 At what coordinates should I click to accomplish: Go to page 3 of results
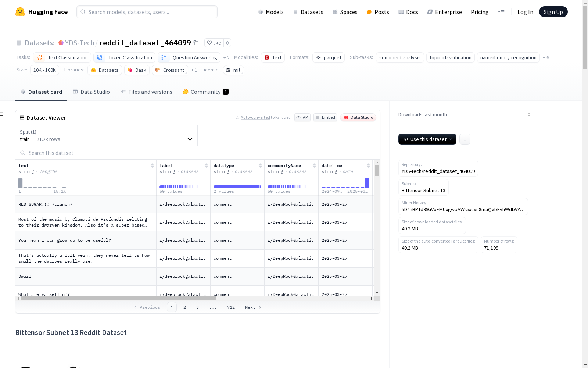coord(197,307)
